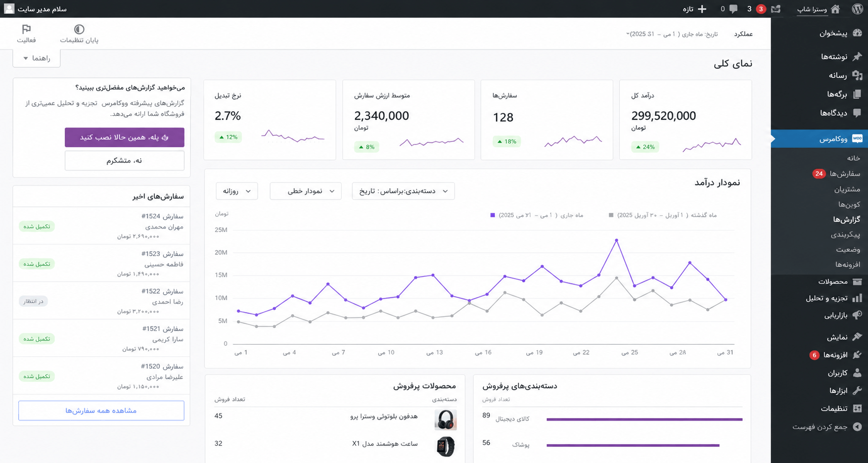
Task: Click the headphone product thumbnail
Action: pos(445,420)
